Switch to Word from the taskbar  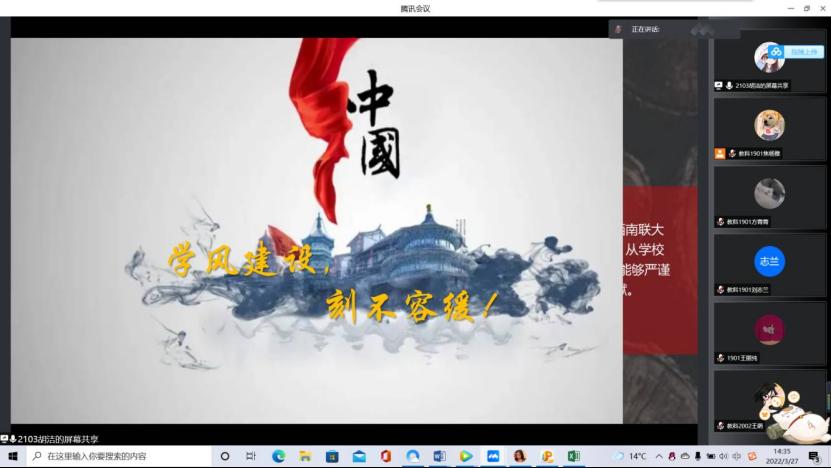pyautogui.click(x=439, y=456)
